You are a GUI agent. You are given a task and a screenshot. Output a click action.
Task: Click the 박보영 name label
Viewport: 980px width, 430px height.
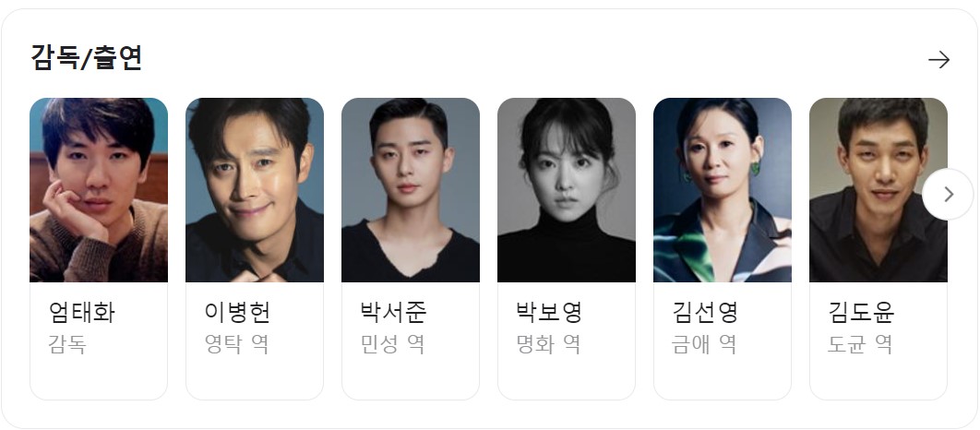click(x=549, y=312)
